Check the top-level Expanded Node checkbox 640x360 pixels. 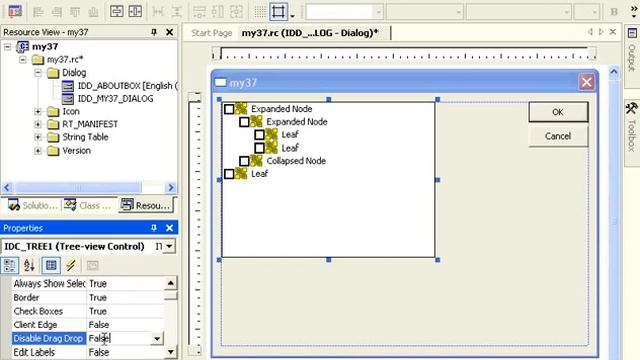coord(229,109)
